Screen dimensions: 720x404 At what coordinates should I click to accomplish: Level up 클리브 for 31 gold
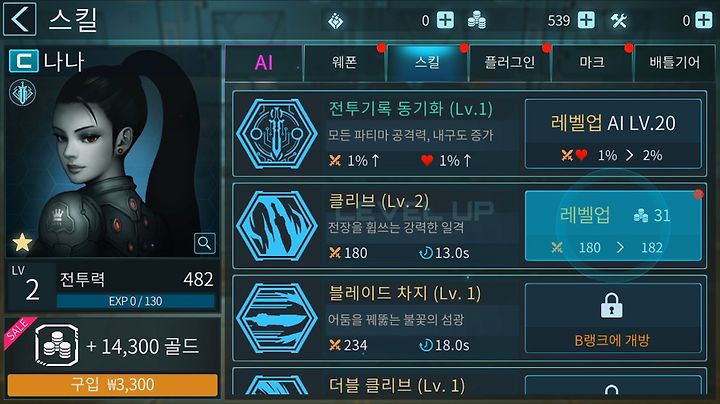[613, 226]
